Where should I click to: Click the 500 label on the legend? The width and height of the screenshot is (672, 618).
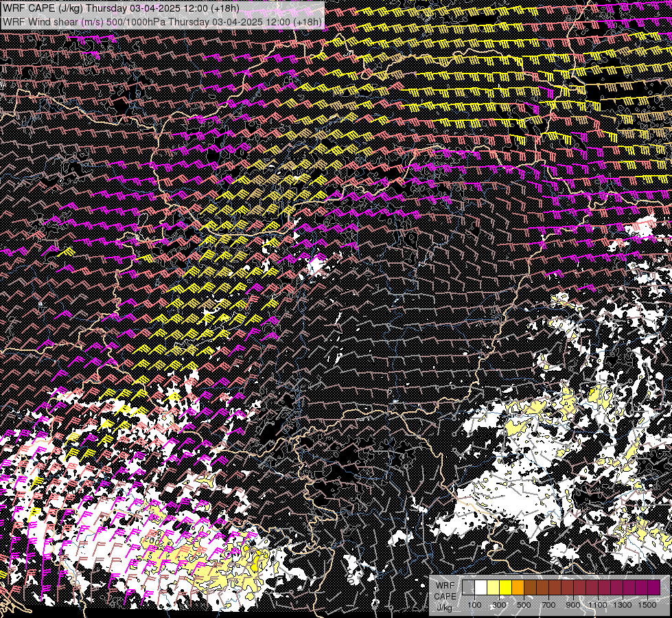tap(524, 605)
